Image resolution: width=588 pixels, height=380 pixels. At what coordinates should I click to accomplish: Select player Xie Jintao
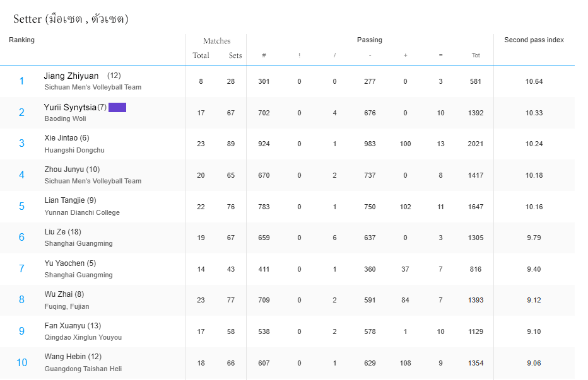tap(61, 138)
